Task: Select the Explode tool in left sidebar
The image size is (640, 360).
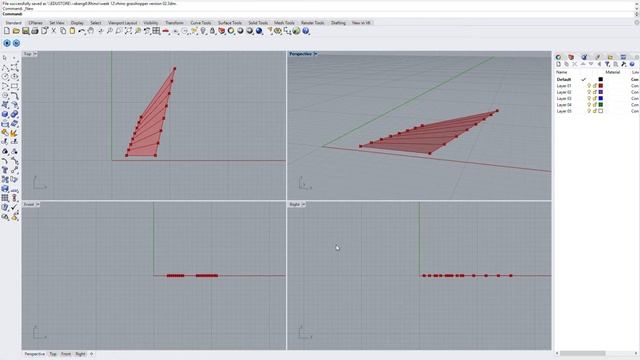Action: (x=14, y=133)
